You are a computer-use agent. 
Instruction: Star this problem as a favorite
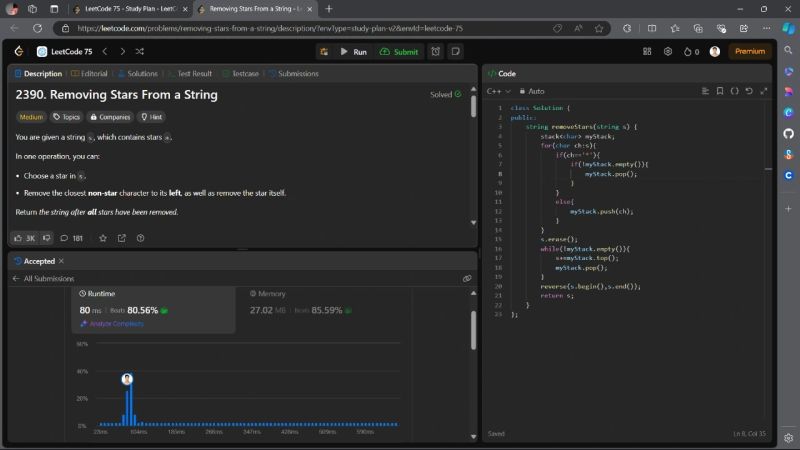[x=102, y=238]
